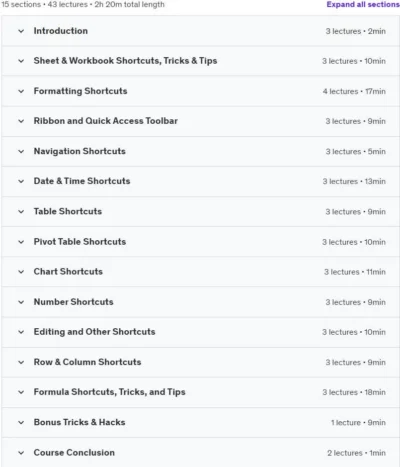Click Pivot Table Shortcuts lecture count text
Image resolution: width=400 pixels, height=467 pixels.
pyautogui.click(x=354, y=242)
